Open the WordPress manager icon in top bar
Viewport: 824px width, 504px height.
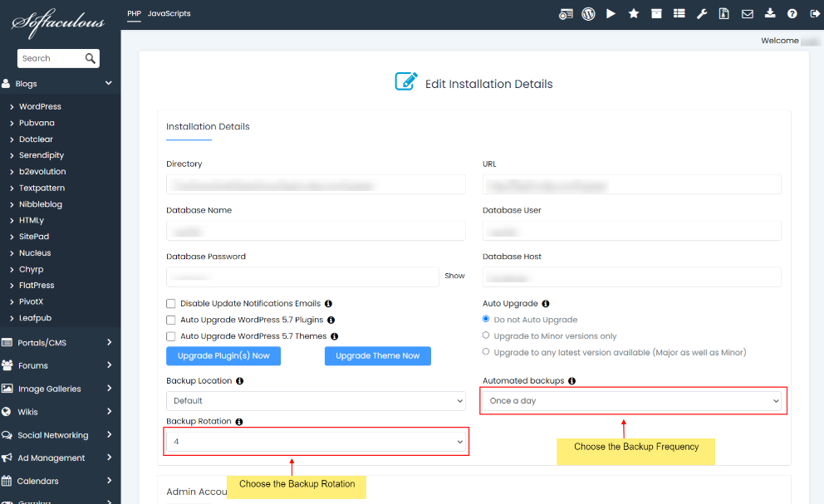[x=588, y=13]
